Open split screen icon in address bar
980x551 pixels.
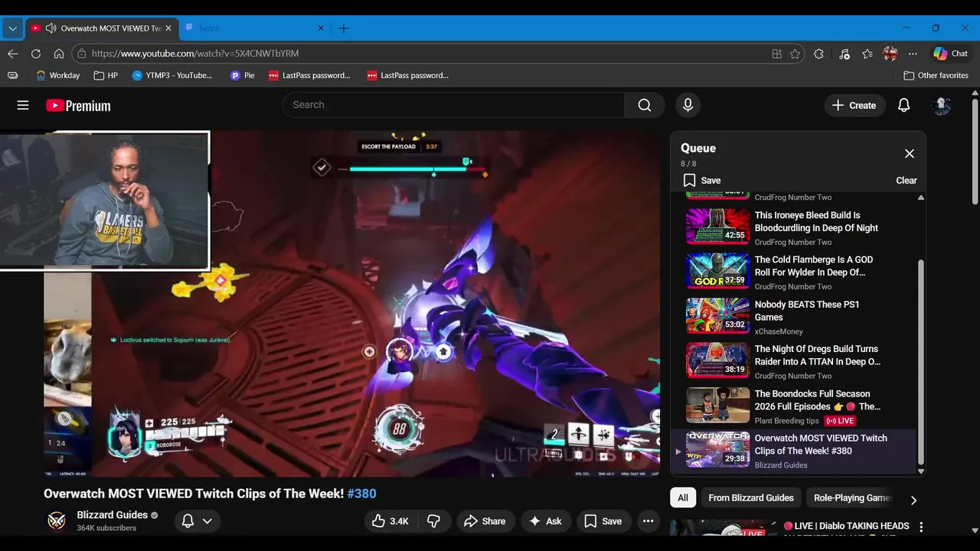pyautogui.click(x=776, y=54)
